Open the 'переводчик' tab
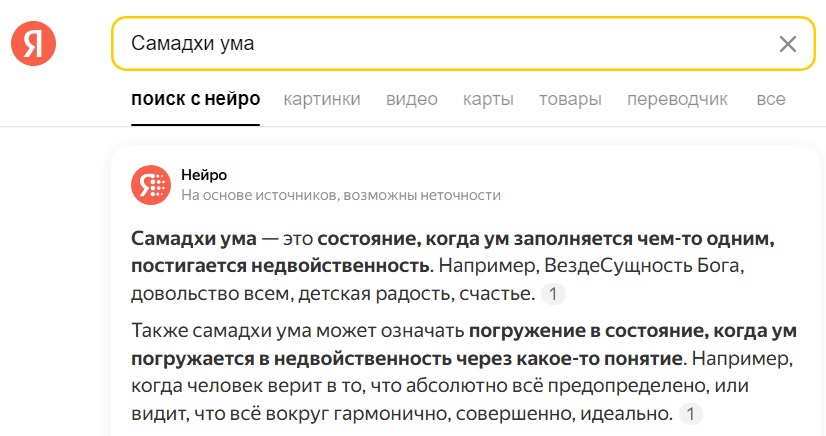The width and height of the screenshot is (826, 436). (677, 99)
